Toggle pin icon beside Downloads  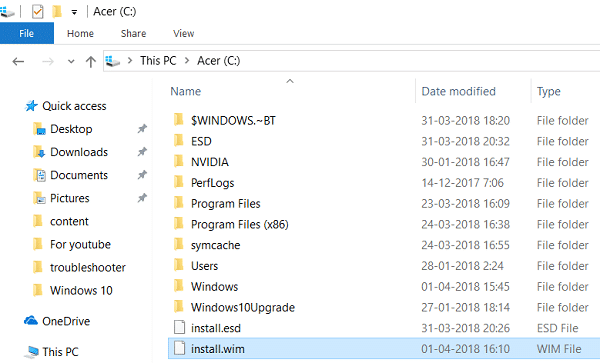click(142, 152)
